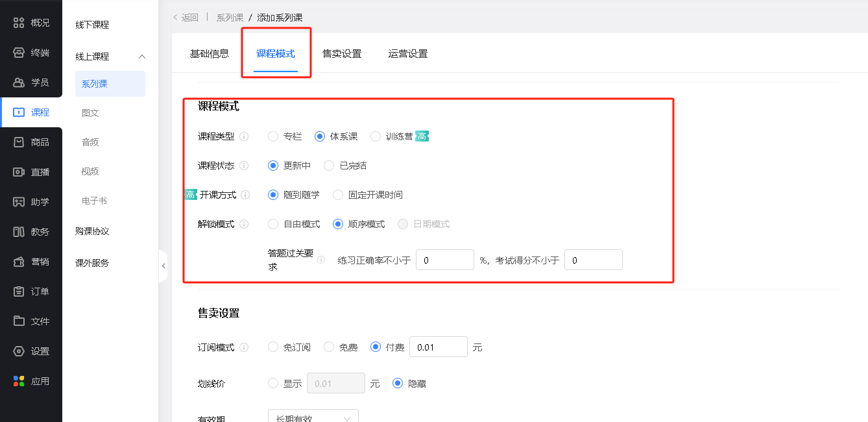Screen dimensions: 868x422
Task: Open the 长期有效 validity dropdown
Action: (313, 417)
